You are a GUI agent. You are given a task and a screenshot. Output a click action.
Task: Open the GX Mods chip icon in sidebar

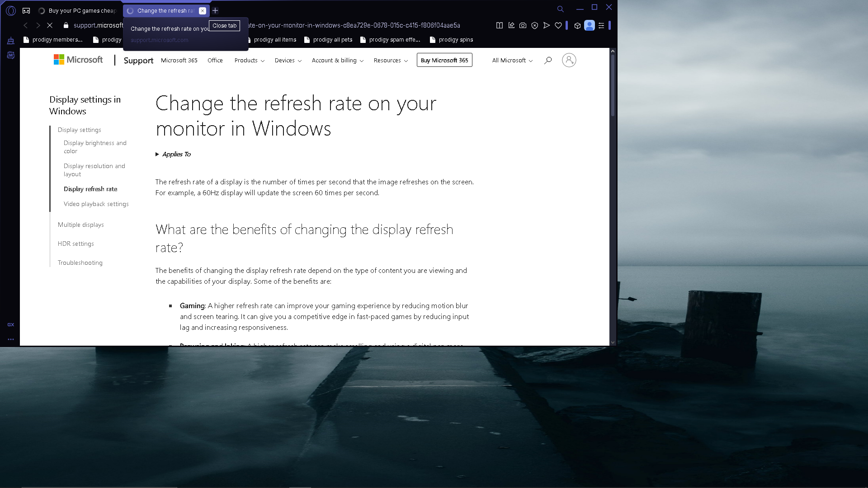click(x=11, y=55)
